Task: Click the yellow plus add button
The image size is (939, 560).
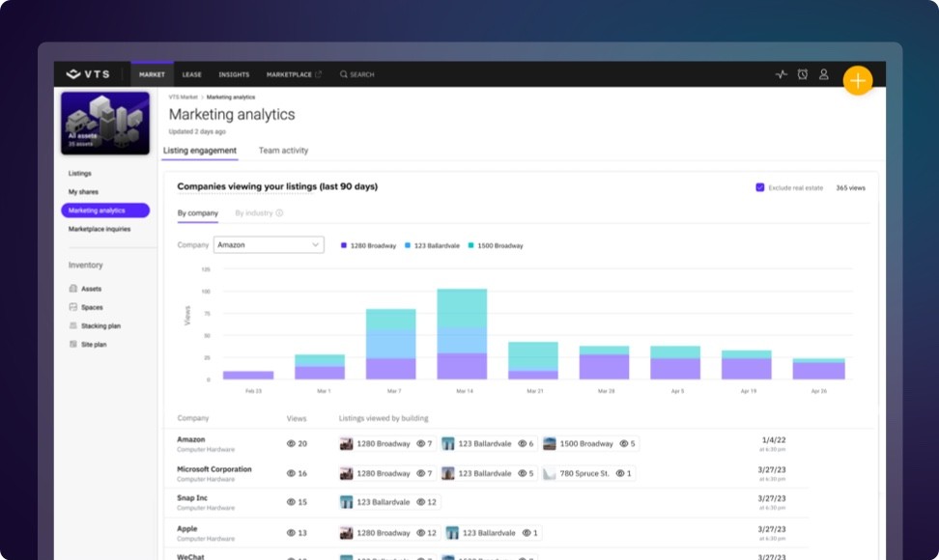Action: click(x=857, y=80)
